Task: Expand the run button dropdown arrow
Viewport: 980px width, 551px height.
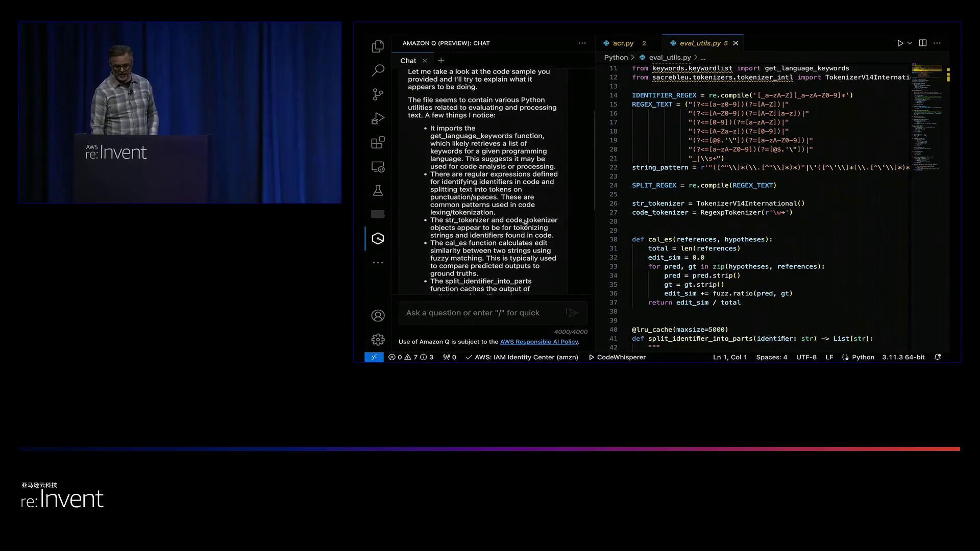Action: (910, 43)
